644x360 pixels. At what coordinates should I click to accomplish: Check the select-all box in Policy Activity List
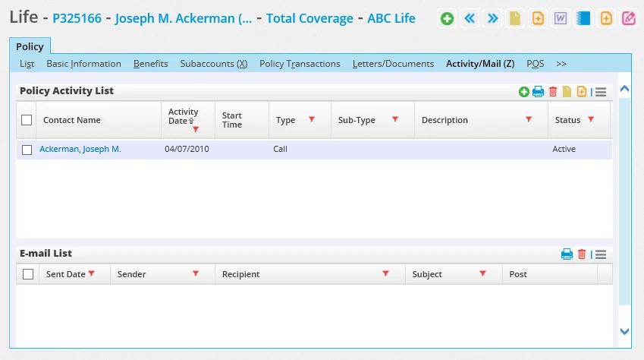point(27,120)
